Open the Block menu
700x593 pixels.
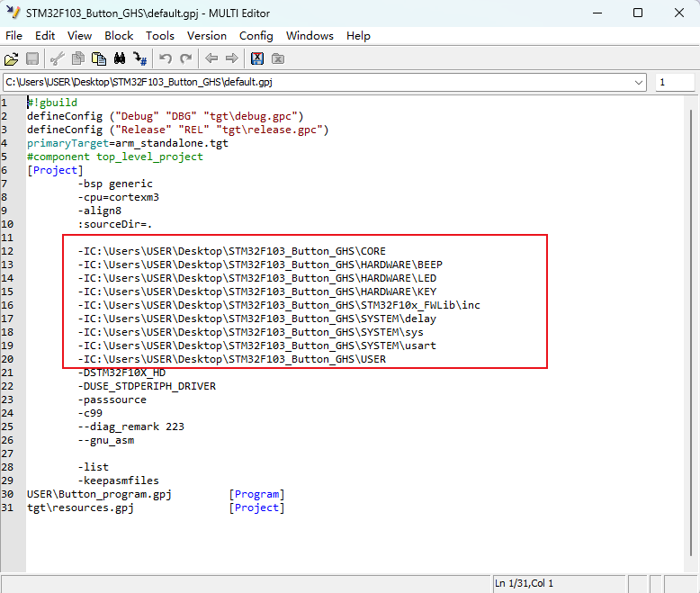tap(119, 36)
